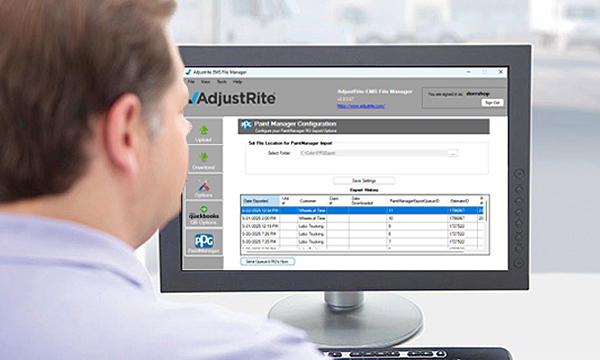Open the Tools menu

pyautogui.click(x=222, y=81)
